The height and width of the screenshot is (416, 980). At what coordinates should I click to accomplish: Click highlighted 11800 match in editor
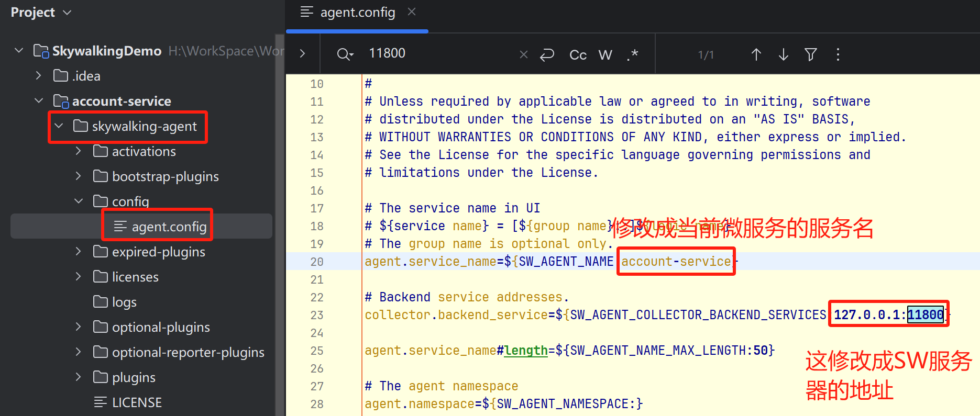(926, 314)
